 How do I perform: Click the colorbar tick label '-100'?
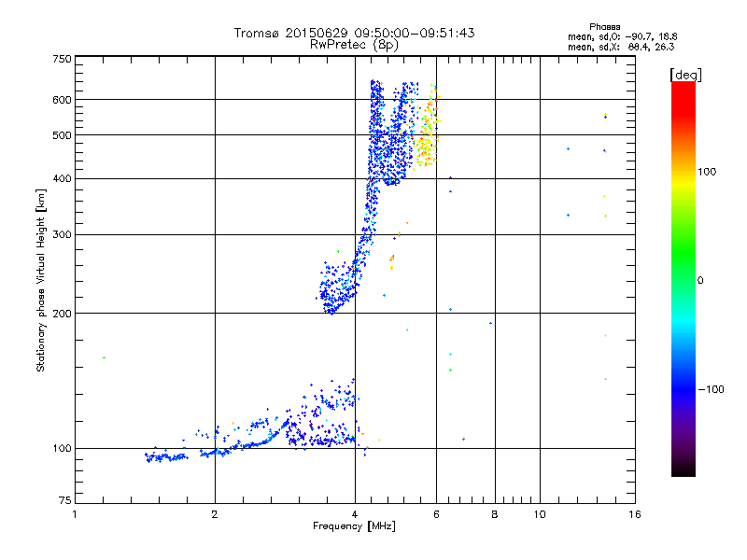pyautogui.click(x=711, y=389)
